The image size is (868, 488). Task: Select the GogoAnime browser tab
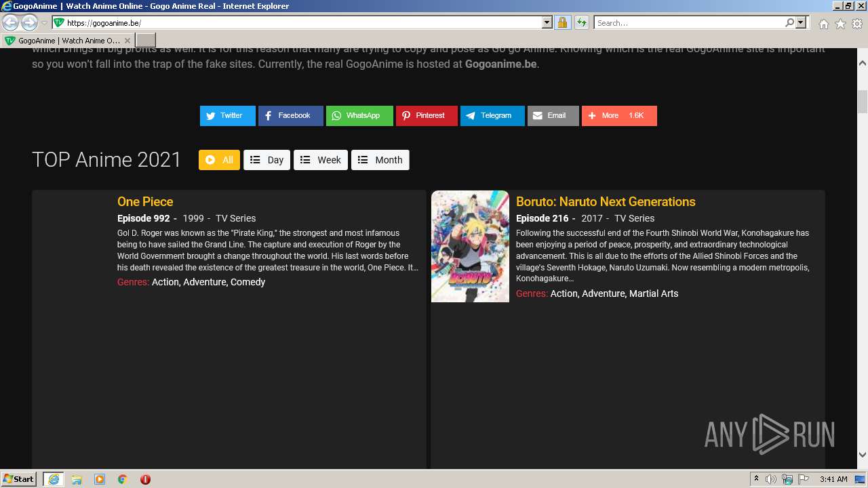click(68, 41)
